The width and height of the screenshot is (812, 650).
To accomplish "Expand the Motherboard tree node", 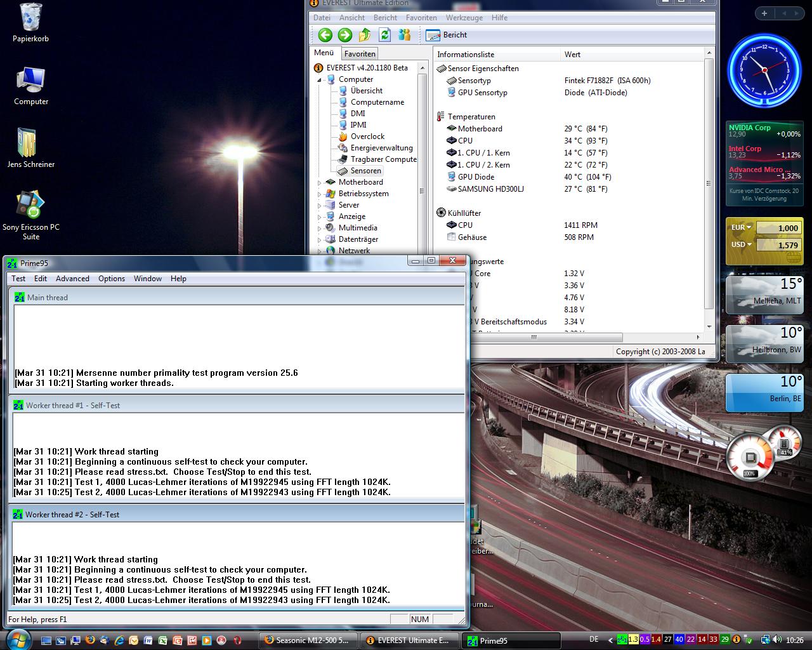I will coord(320,183).
